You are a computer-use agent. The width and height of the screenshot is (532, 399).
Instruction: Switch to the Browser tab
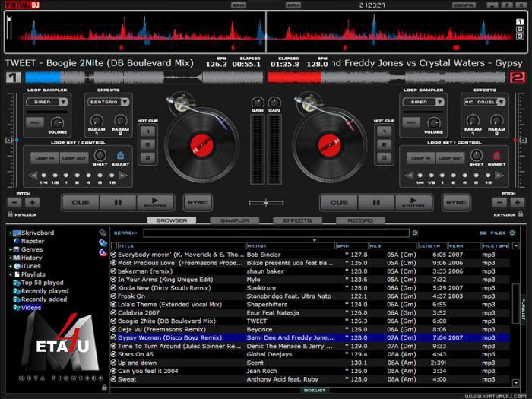click(x=172, y=220)
